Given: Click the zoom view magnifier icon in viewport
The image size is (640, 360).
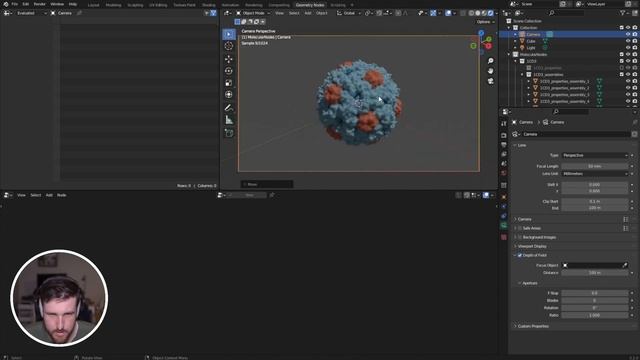Looking at the screenshot, I should [491, 61].
